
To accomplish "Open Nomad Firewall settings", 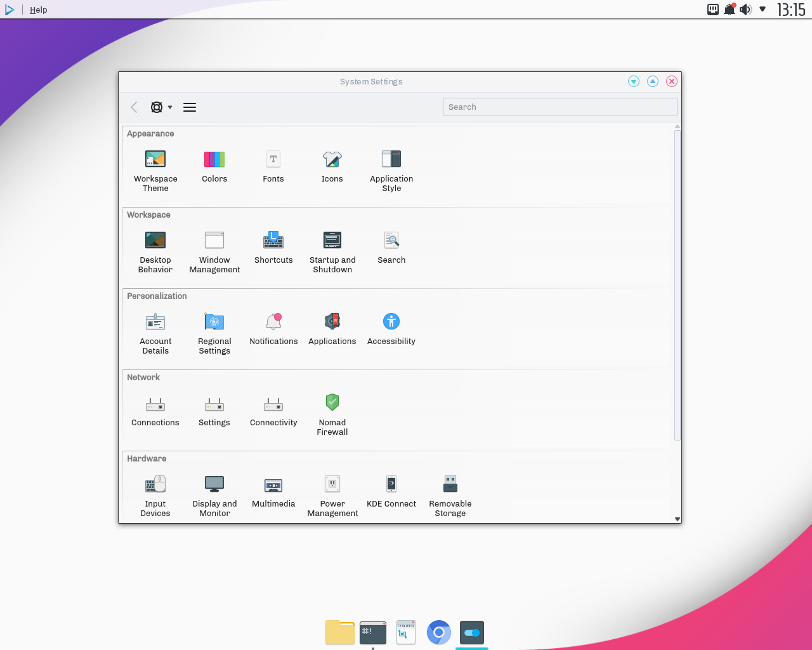I will click(x=332, y=414).
